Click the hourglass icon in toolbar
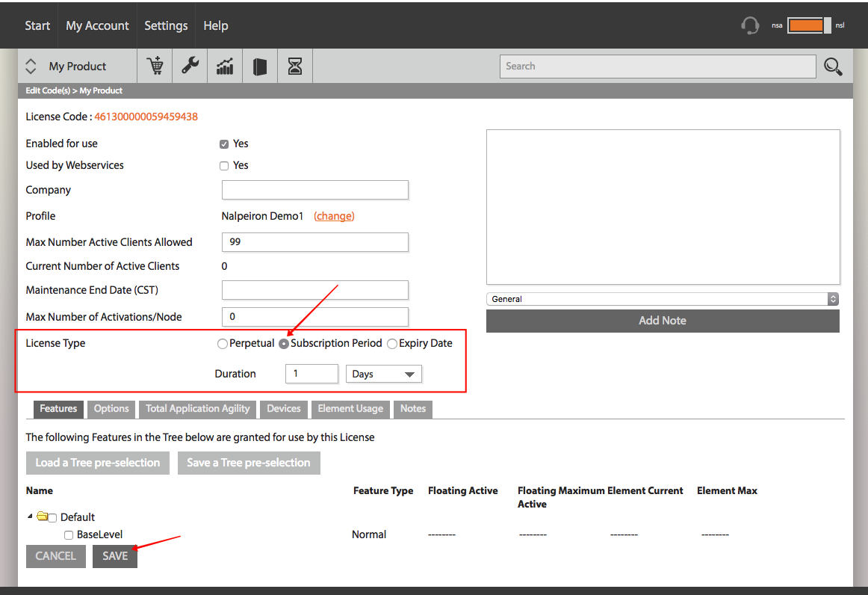Image resolution: width=868 pixels, height=595 pixels. click(x=295, y=67)
